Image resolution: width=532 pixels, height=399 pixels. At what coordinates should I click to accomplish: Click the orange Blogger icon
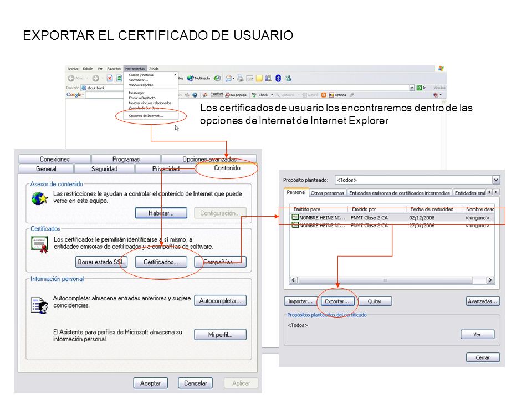324,95
